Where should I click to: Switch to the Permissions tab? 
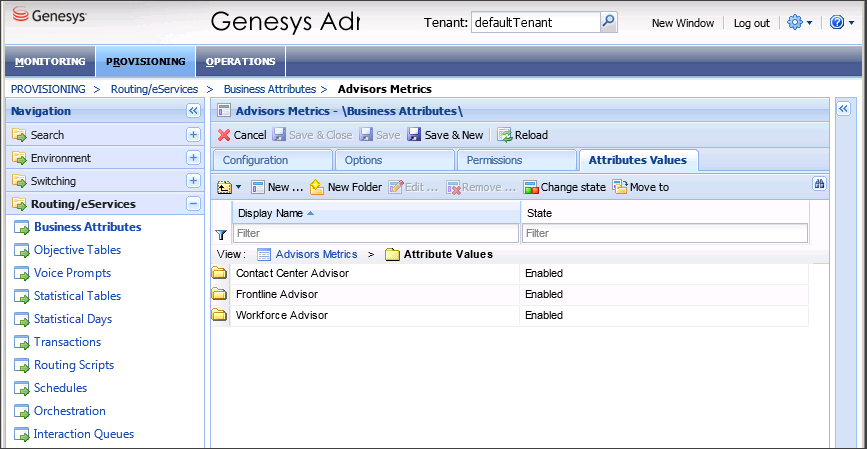click(x=494, y=160)
